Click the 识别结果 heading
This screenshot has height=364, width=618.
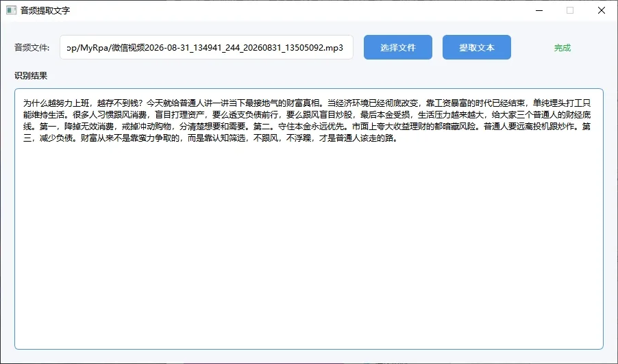pyautogui.click(x=31, y=75)
